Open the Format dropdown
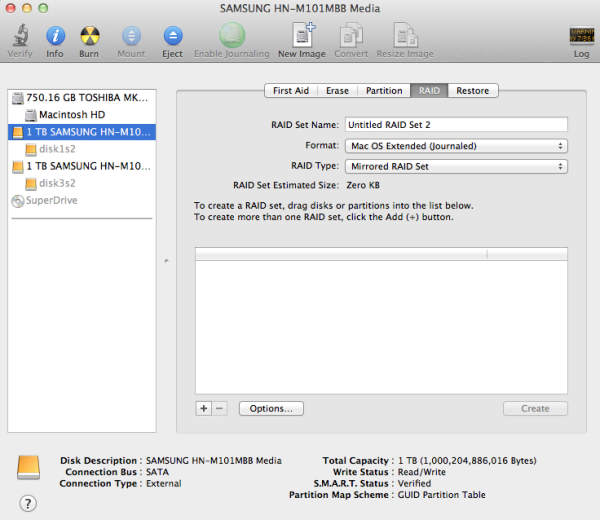 click(456, 146)
